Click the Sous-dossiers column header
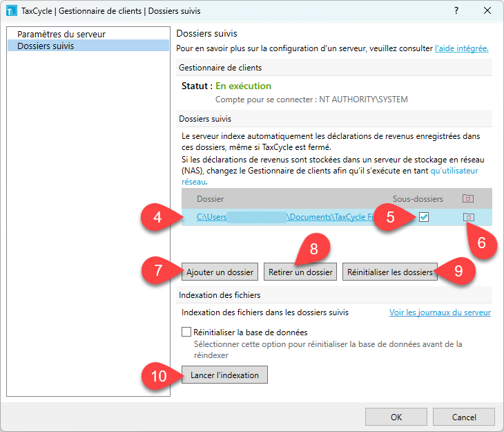Image resolution: width=504 pixels, height=432 pixels. coord(418,199)
